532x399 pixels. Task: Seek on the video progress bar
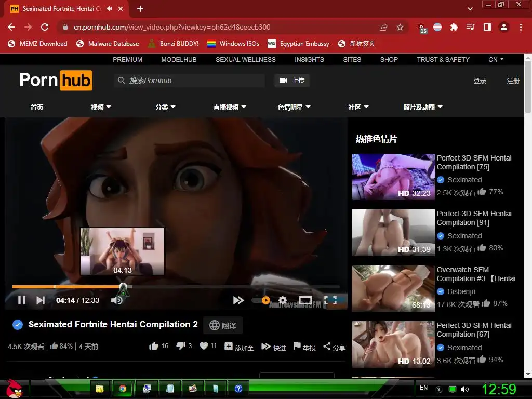click(176, 287)
